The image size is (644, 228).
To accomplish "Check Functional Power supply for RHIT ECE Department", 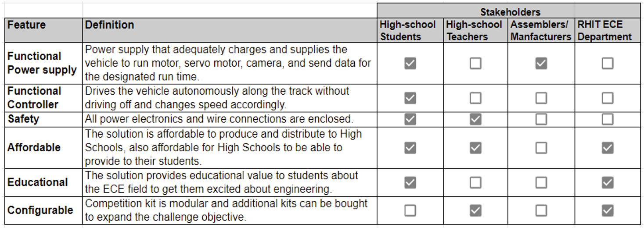I will pos(607,64).
